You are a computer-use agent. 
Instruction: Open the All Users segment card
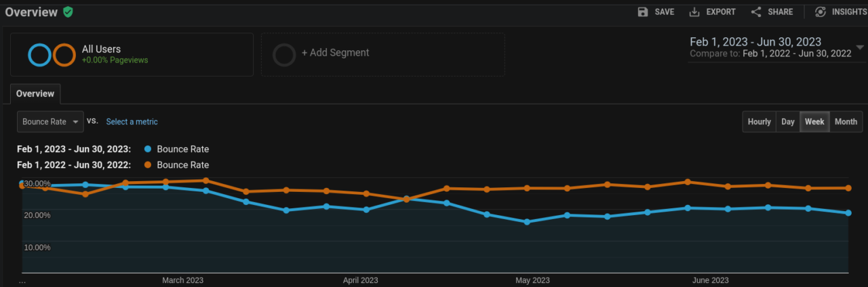coord(132,54)
